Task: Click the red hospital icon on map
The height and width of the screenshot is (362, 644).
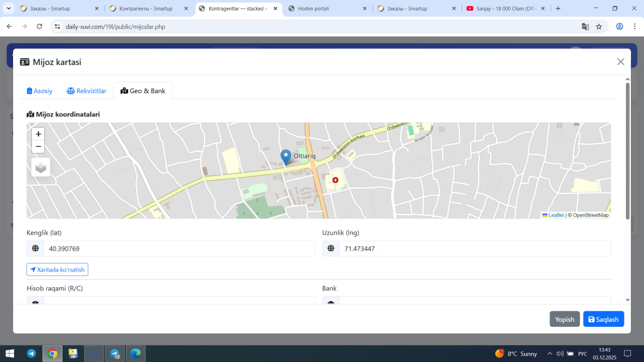Action: tap(335, 180)
